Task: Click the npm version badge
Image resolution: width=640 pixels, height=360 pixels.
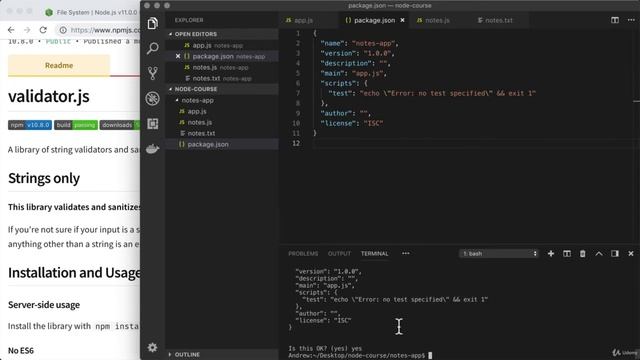Action: [30, 125]
